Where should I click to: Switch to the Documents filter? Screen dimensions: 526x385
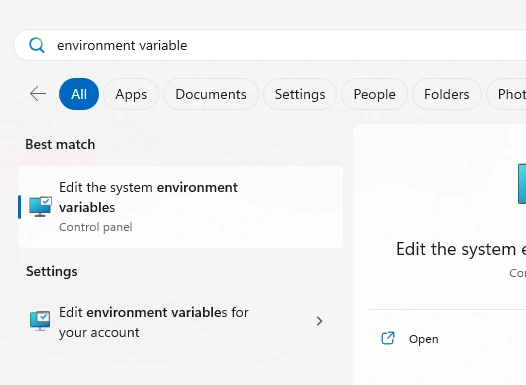pyautogui.click(x=211, y=94)
